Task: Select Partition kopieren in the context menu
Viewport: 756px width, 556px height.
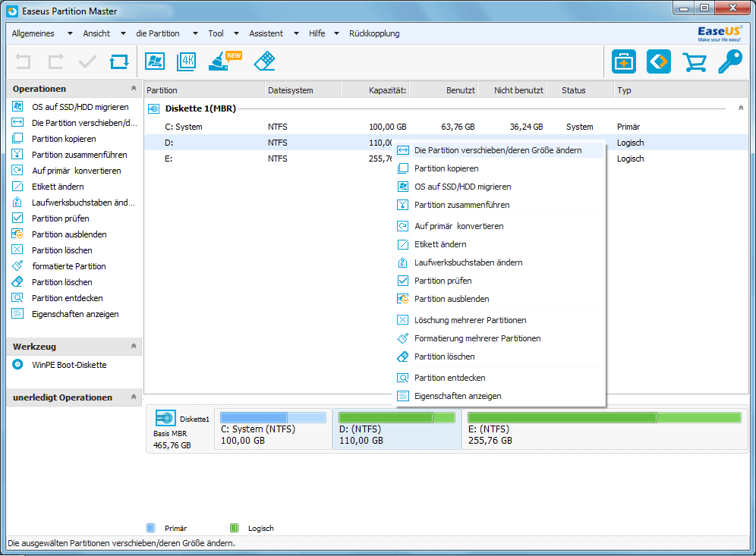Action: tap(499, 168)
